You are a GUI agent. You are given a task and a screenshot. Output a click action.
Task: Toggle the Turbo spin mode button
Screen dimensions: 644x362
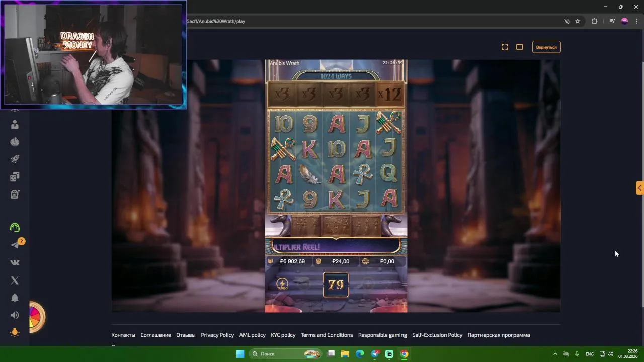[x=282, y=284]
